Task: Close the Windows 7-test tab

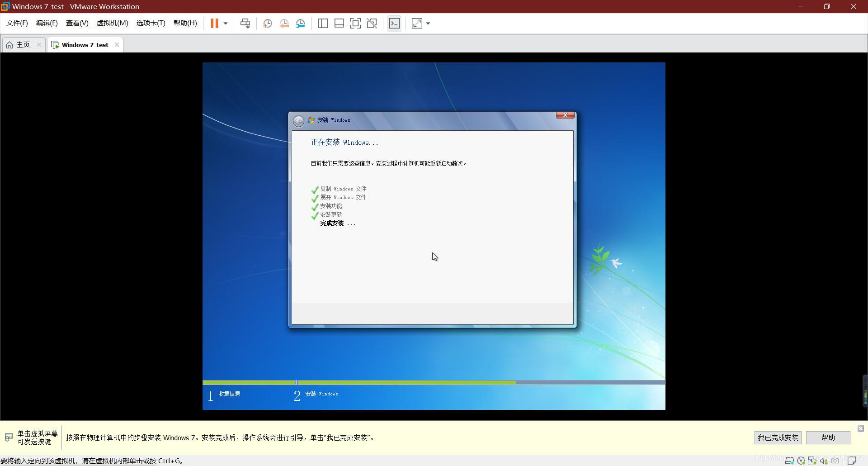Action: click(117, 44)
